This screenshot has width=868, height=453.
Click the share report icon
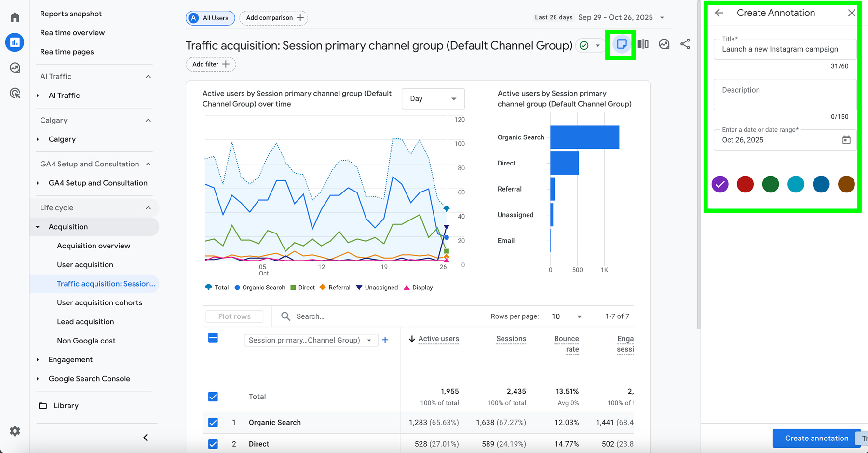685,44
